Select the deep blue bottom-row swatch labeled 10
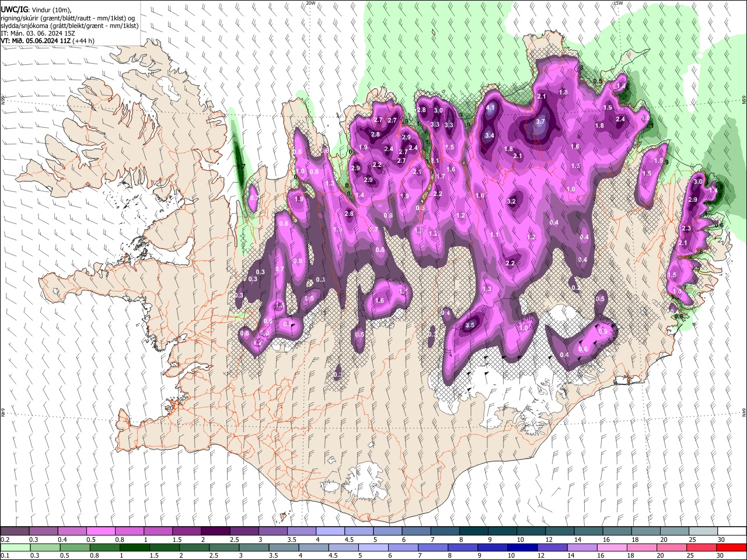This screenshot has width=747, height=560. [x=523, y=547]
